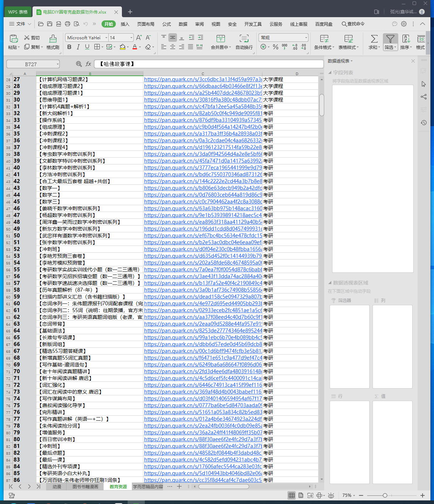Switch to the 公式 ribbon tab
This screenshot has width=434, height=504.
pos(167,24)
